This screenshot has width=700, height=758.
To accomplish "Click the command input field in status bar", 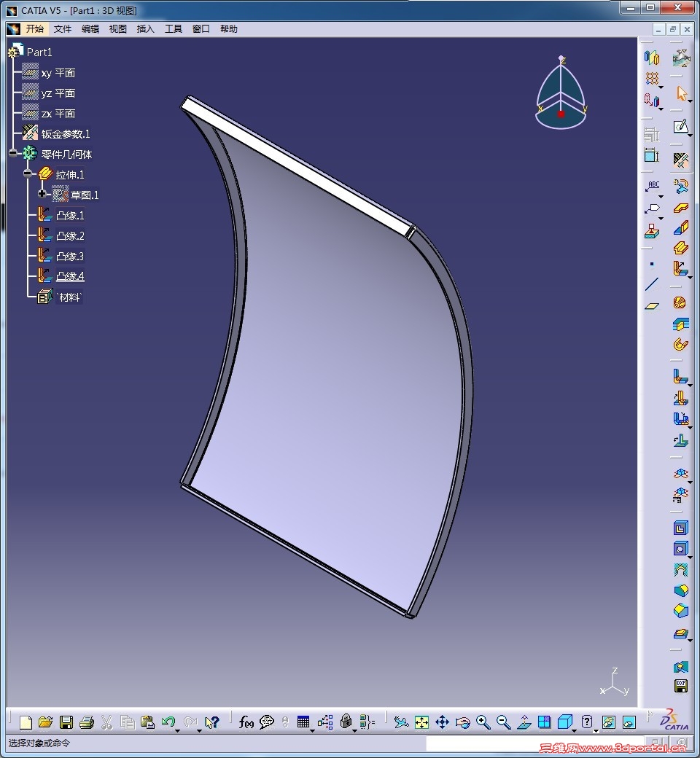I will pos(534,743).
